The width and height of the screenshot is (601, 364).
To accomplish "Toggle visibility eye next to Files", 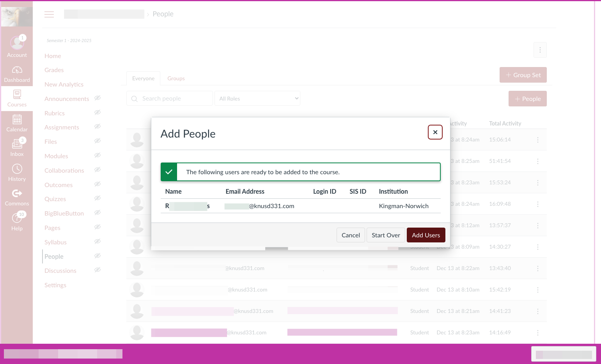I will pos(98,141).
